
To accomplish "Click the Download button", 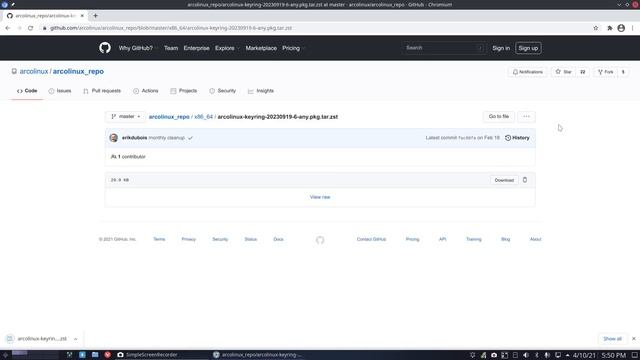I will tap(504, 180).
